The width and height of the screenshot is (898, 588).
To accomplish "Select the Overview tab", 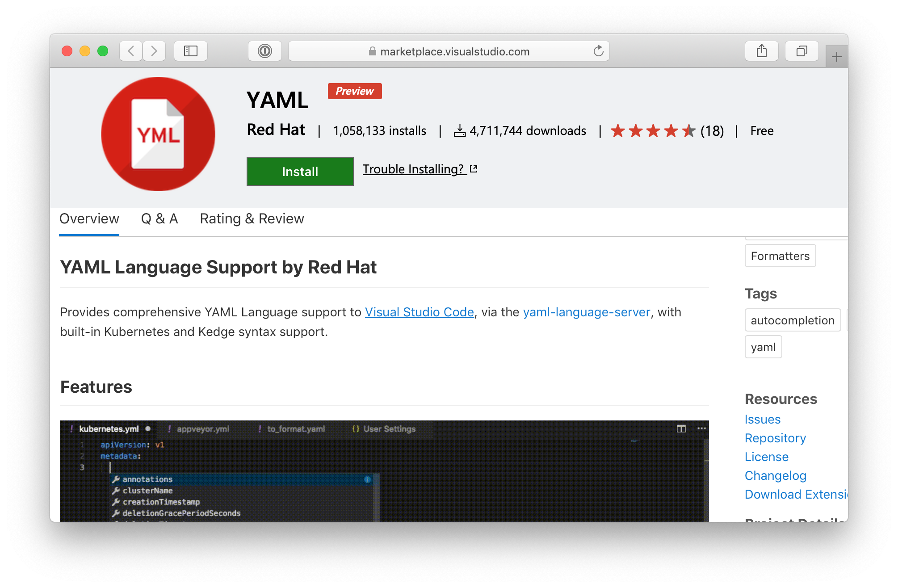I will coord(89,218).
